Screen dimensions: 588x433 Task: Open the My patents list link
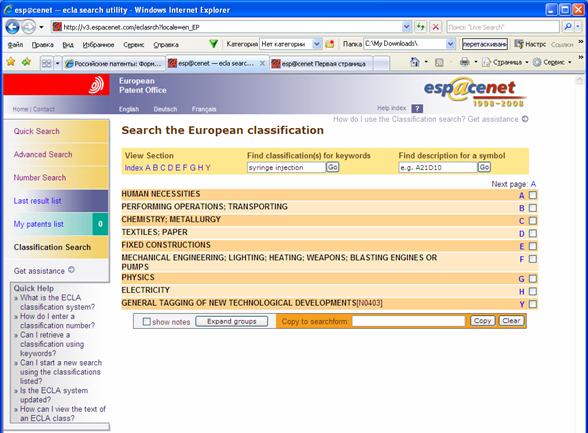[x=39, y=224]
